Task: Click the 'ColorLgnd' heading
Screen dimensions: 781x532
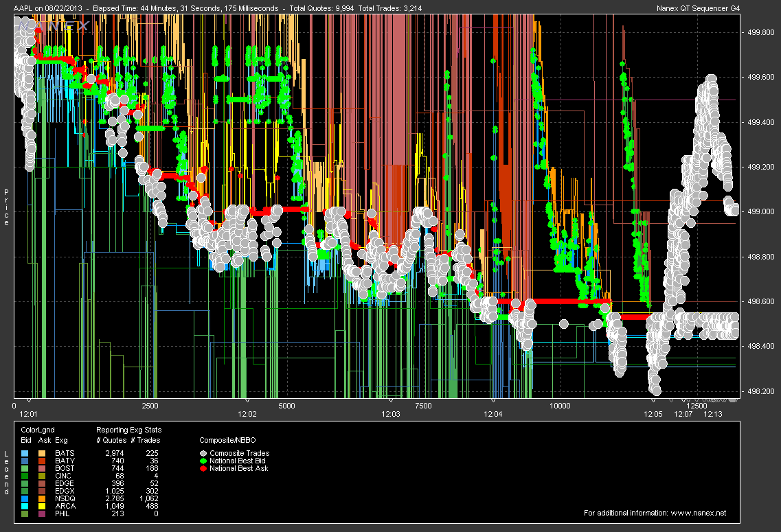Action: tap(38, 430)
